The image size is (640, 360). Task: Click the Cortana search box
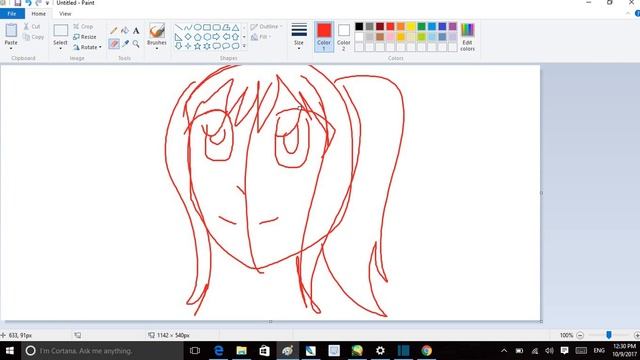(x=102, y=351)
